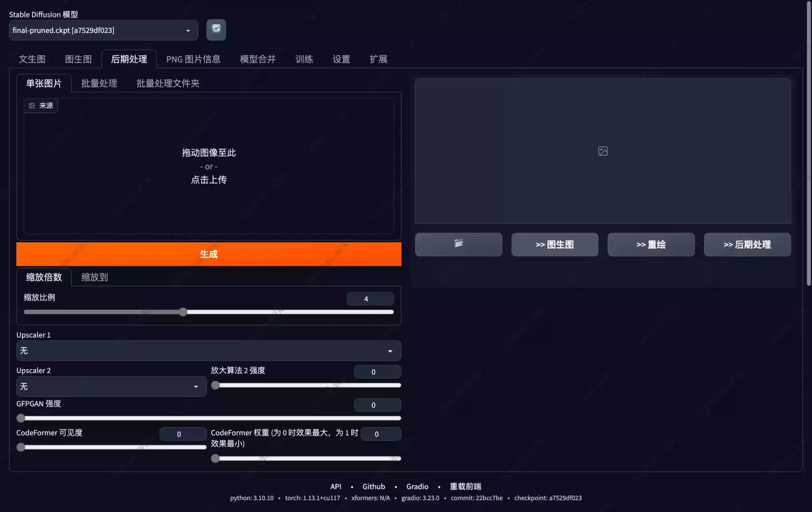The width and height of the screenshot is (812, 512).
Task: Expand the Upscaler 2 dropdown
Action: pos(111,386)
